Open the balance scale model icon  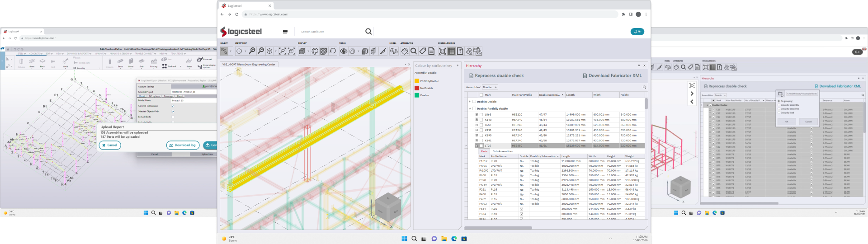click(394, 52)
